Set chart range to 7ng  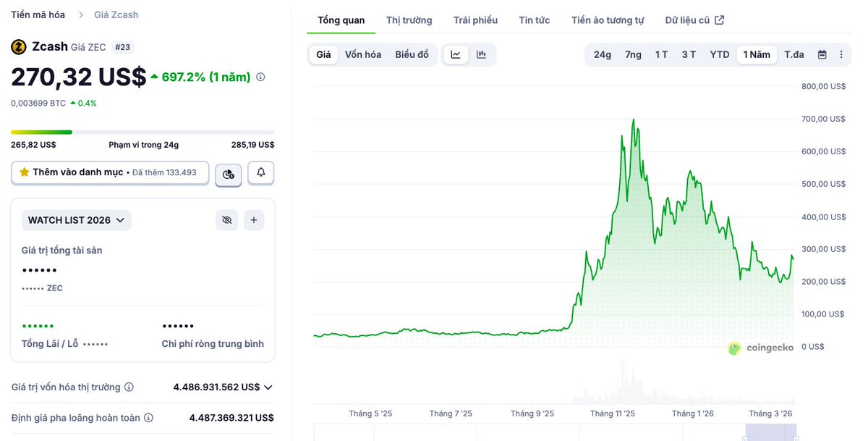[x=634, y=54]
